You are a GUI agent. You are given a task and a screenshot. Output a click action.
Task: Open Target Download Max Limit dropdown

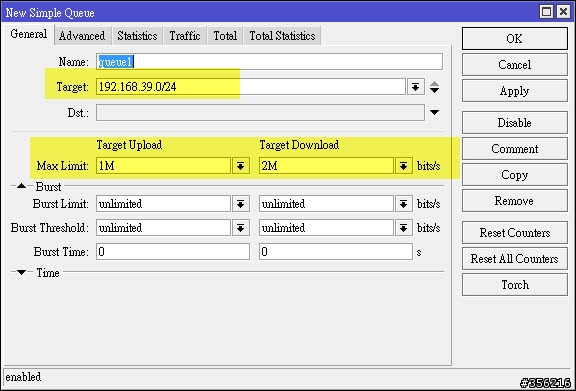tap(404, 166)
